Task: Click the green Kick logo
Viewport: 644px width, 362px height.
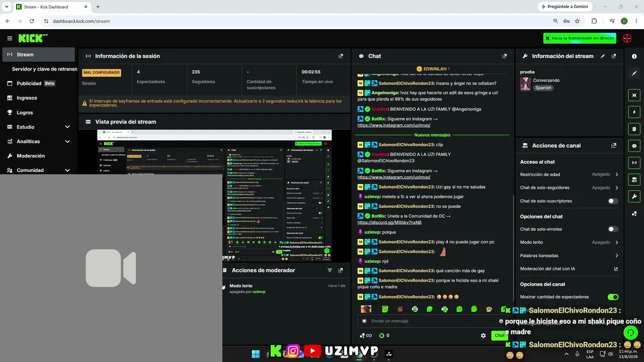Action: coord(31,38)
